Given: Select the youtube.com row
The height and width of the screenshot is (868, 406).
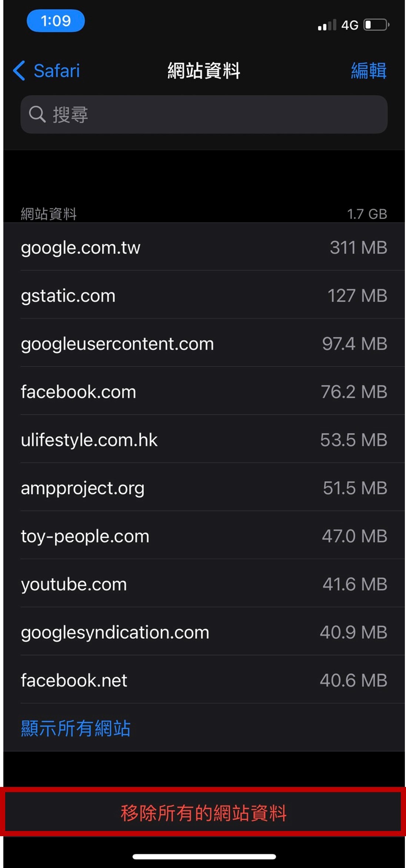Looking at the screenshot, I should (204, 584).
